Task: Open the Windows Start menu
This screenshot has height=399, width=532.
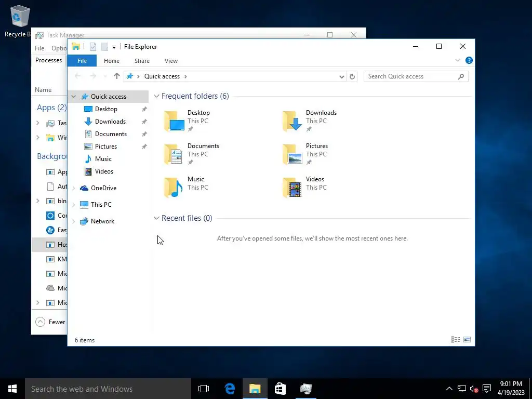Action: tap(12, 389)
